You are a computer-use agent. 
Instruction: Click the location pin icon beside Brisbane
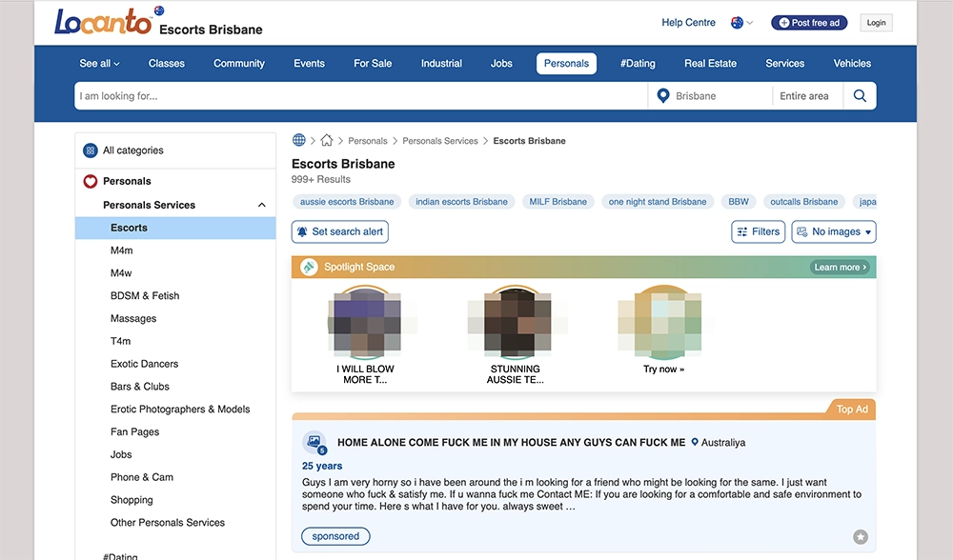click(663, 96)
